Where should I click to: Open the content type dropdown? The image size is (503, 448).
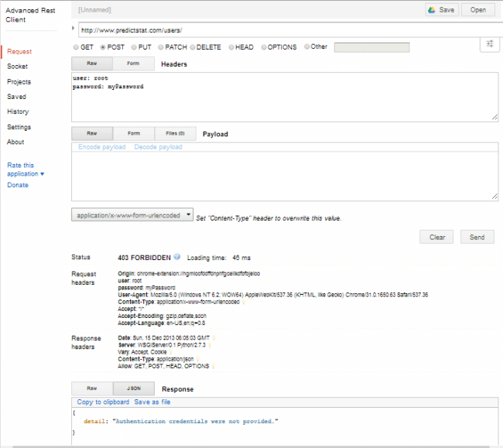[x=132, y=215]
